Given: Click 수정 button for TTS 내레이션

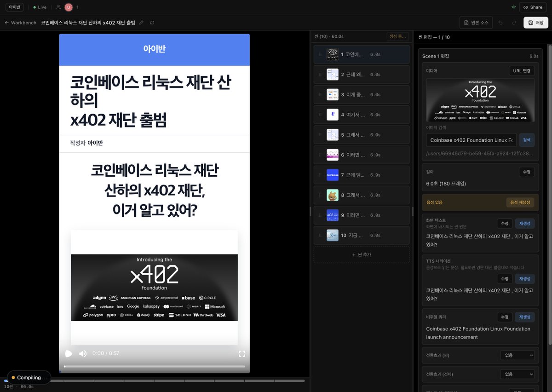Looking at the screenshot, I should coord(505,279).
